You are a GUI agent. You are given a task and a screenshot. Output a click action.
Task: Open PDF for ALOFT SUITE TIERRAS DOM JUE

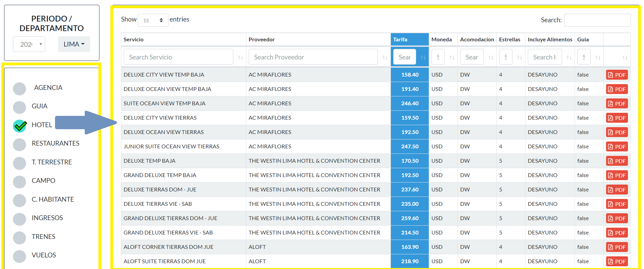[617, 261]
